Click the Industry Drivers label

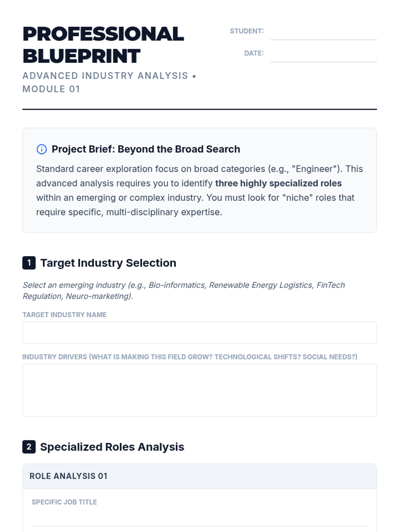coord(190,357)
